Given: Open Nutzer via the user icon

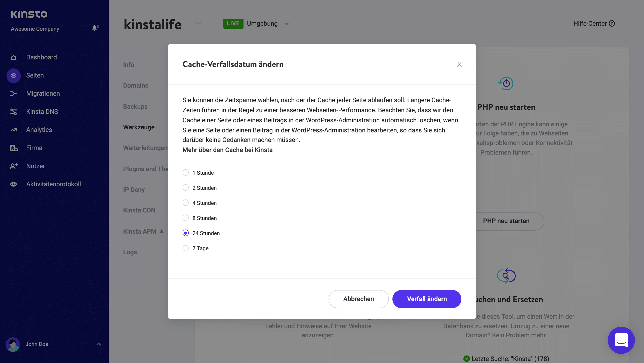Looking at the screenshot, I should pyautogui.click(x=13, y=166).
